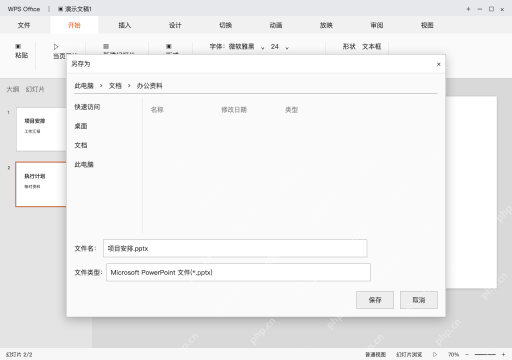This screenshot has height=360, width=512.
Task: Start slideshow from status bar play icon
Action: (x=435, y=354)
